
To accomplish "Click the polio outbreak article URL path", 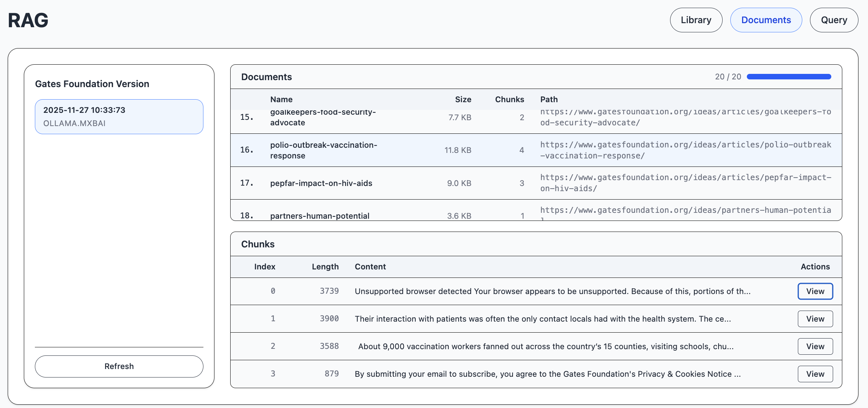I will click(685, 150).
